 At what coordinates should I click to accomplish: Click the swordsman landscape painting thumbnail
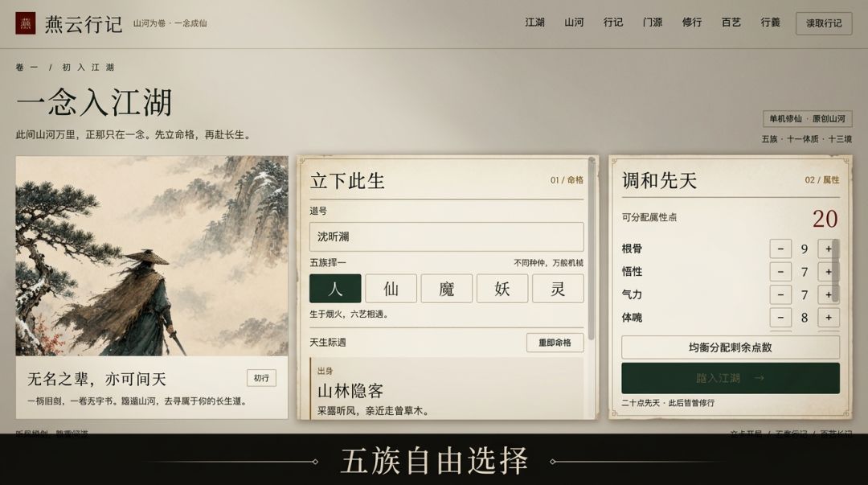(152, 256)
